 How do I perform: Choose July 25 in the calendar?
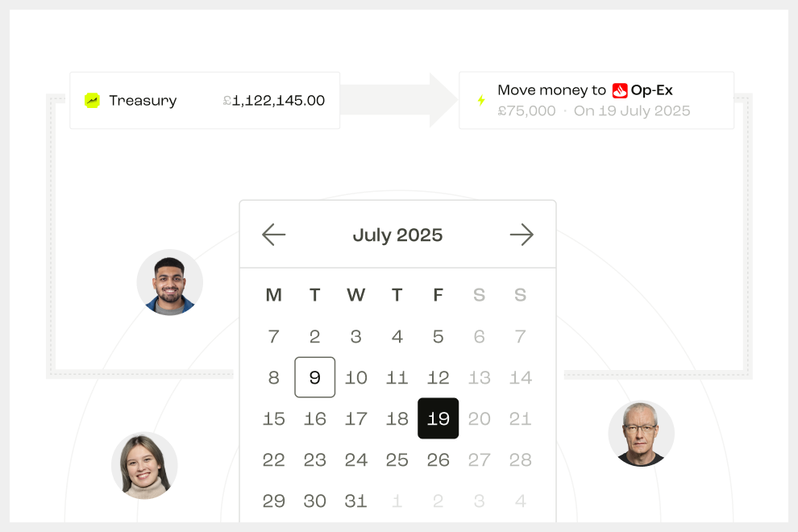point(397,459)
